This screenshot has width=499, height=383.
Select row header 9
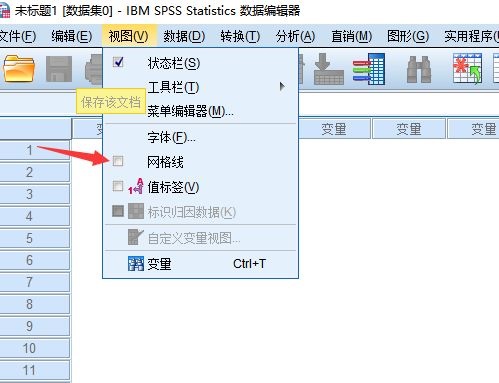pos(35,326)
